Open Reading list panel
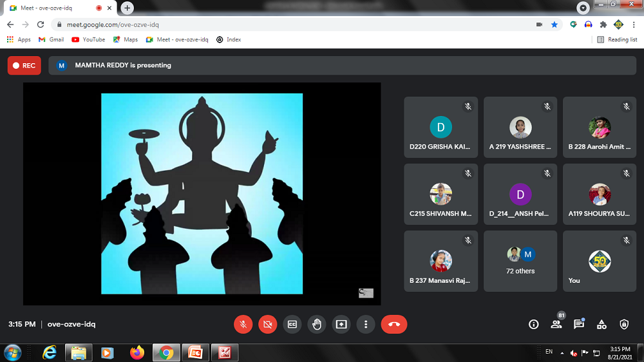This screenshot has height=362, width=644. point(617,39)
